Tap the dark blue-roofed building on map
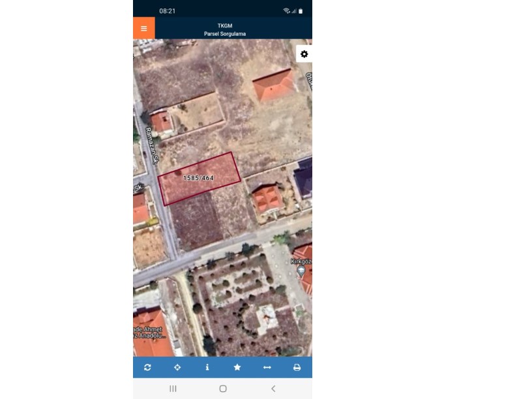The image size is (532, 399). tap(304, 178)
